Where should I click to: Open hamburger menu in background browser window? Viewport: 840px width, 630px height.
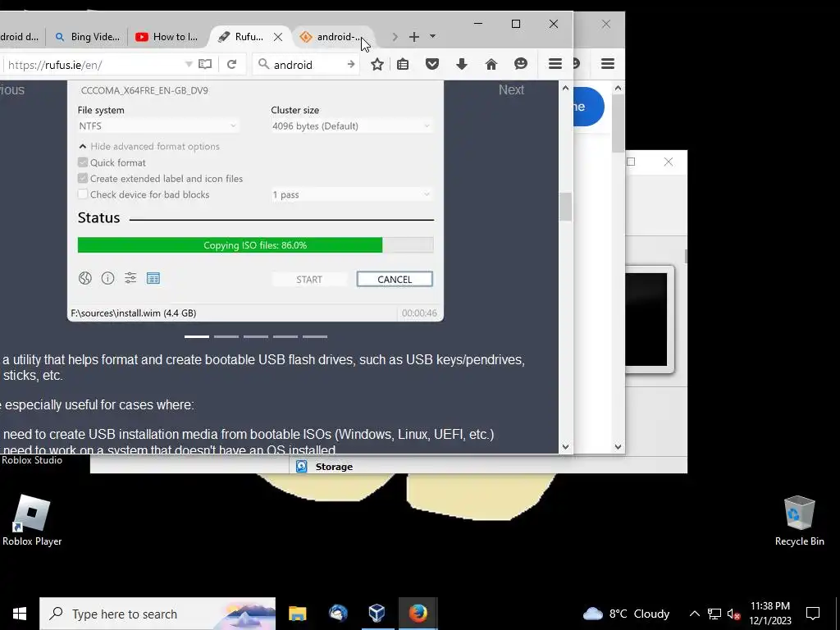[608, 64]
